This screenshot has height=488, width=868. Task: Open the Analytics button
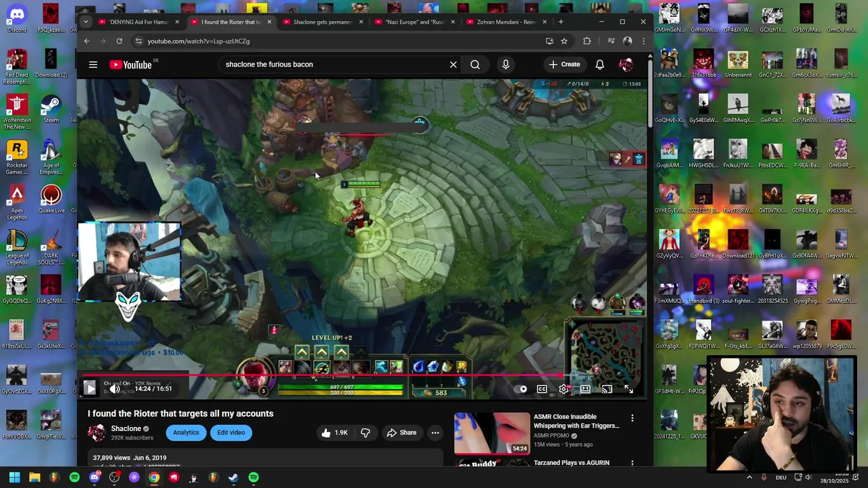point(186,432)
